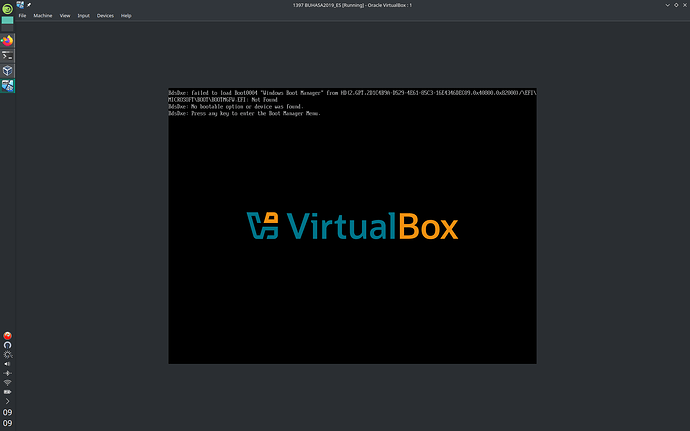Image resolution: width=690 pixels, height=431 pixels.
Task: Minimize the VirtualBox window
Action: [668, 5]
